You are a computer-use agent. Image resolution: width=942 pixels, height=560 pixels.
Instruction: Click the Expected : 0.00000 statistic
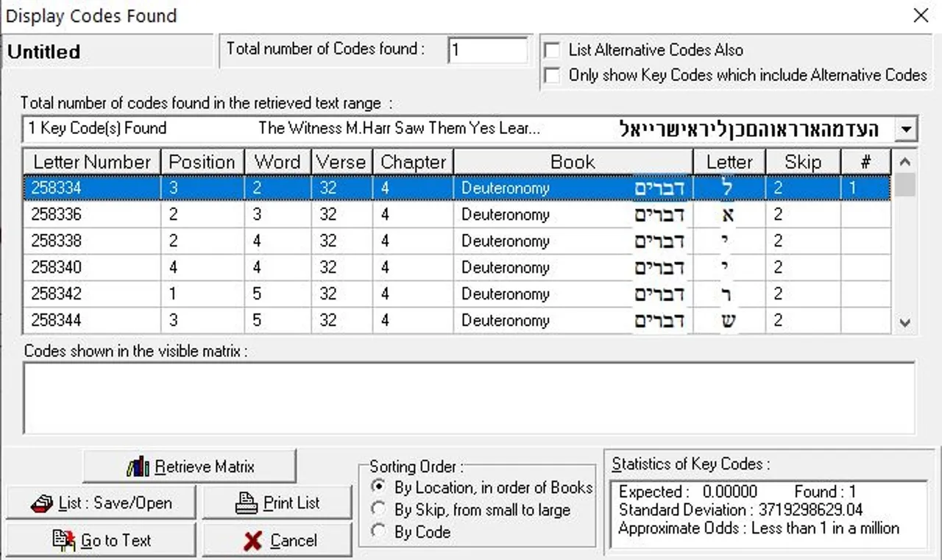point(687,492)
